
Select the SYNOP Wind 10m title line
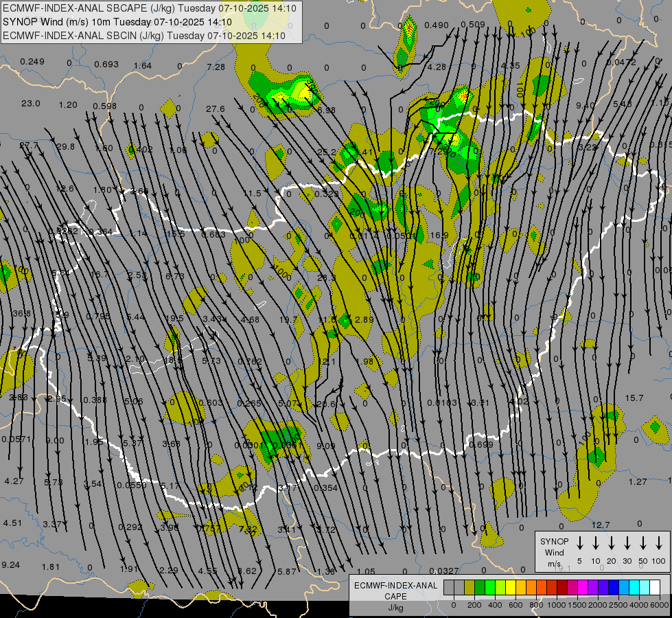117,22
